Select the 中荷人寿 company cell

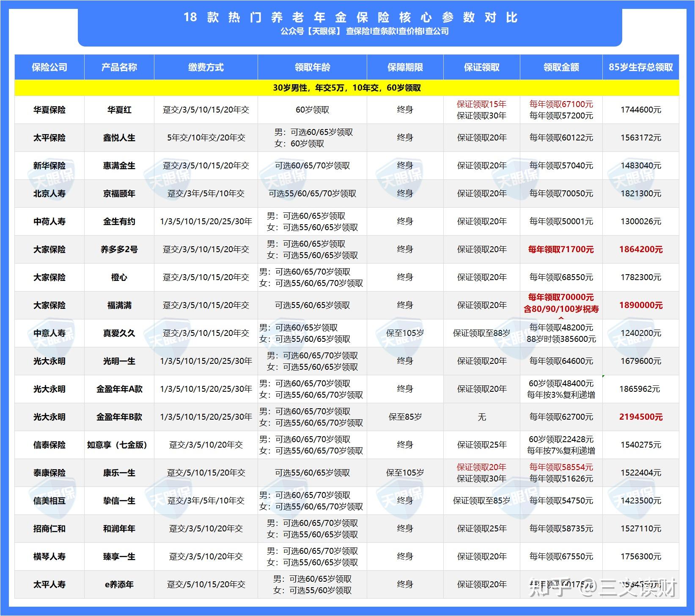tap(49, 222)
